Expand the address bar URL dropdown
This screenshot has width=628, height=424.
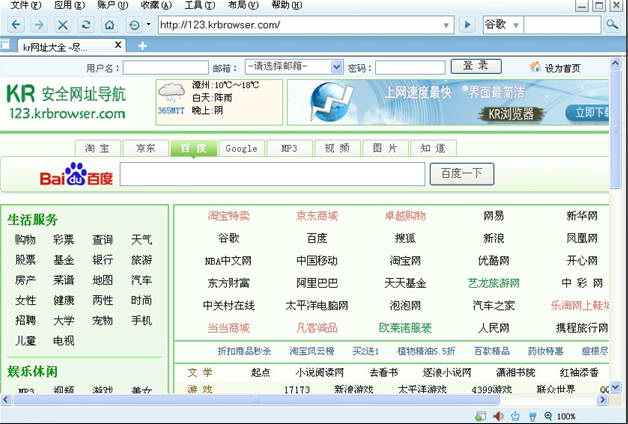tap(446, 24)
